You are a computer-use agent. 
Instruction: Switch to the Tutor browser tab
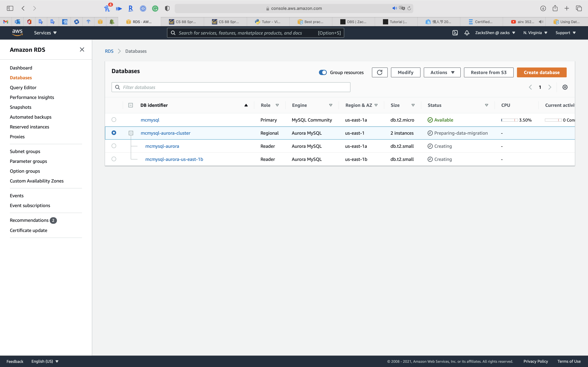[268, 22]
